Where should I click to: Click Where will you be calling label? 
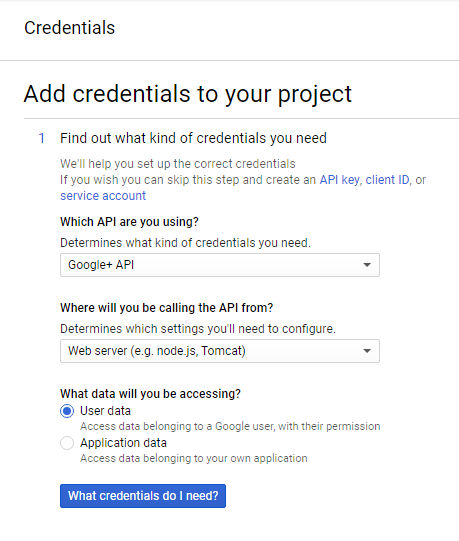click(x=167, y=307)
